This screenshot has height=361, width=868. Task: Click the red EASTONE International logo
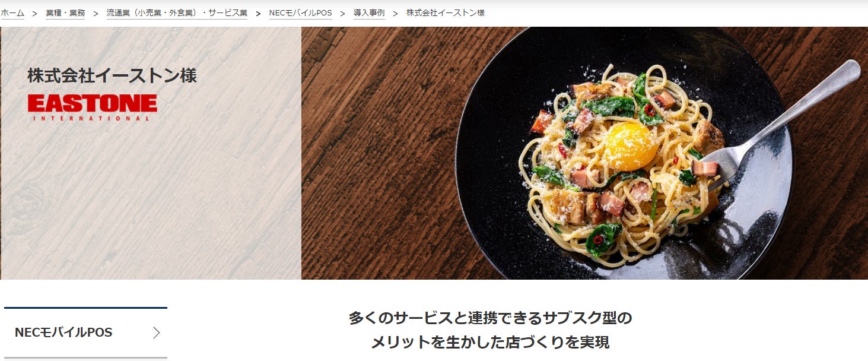tap(92, 107)
